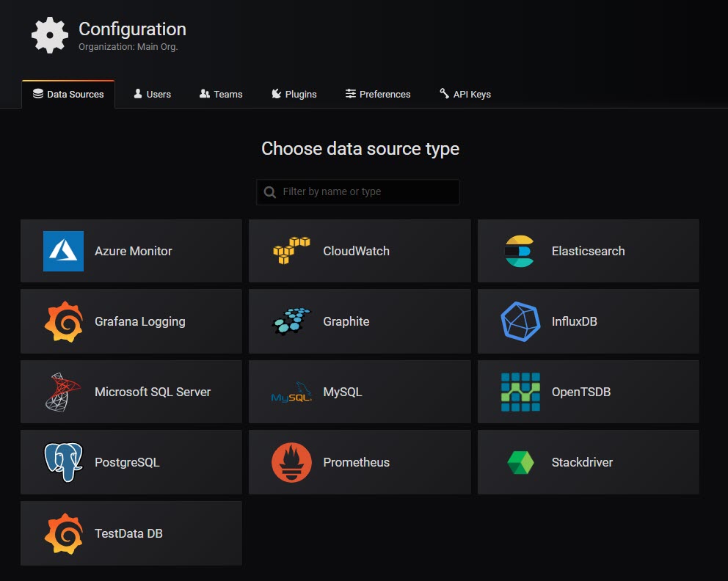This screenshot has width=728, height=581.
Task: Click the InfluxDB polyhedron icon
Action: tap(520, 321)
